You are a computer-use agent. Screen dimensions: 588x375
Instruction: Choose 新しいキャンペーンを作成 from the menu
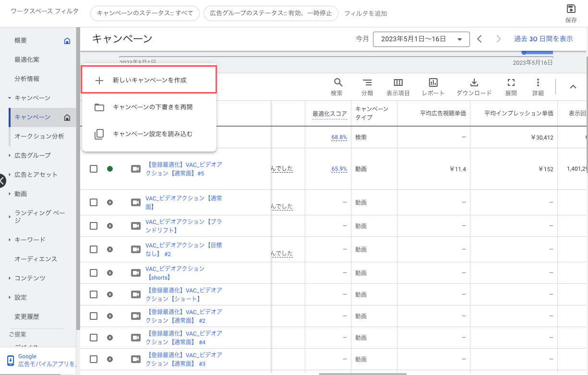(x=149, y=80)
